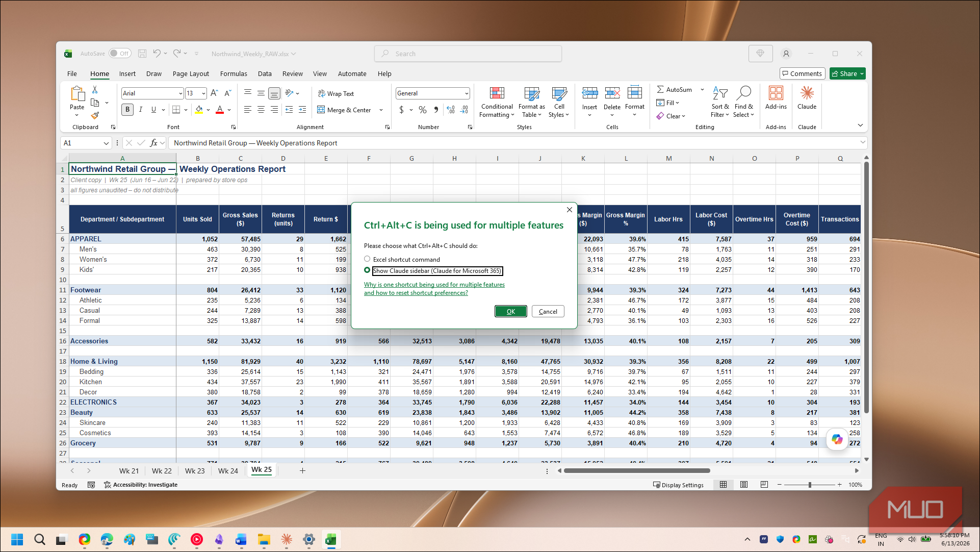Open the font size dropdown
The image size is (980, 552).
tap(203, 93)
